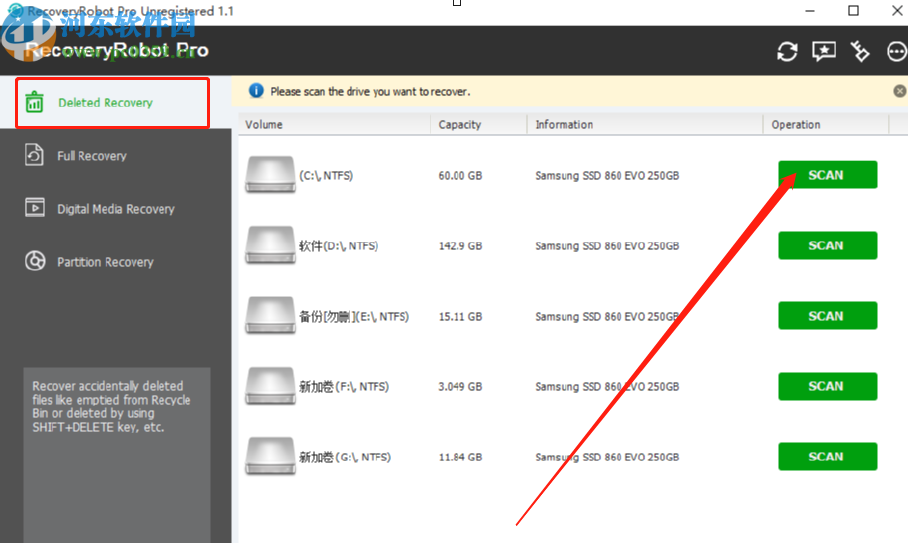908x543 pixels.
Task: Click the 3.049 GB capacity value
Action: tap(460, 387)
